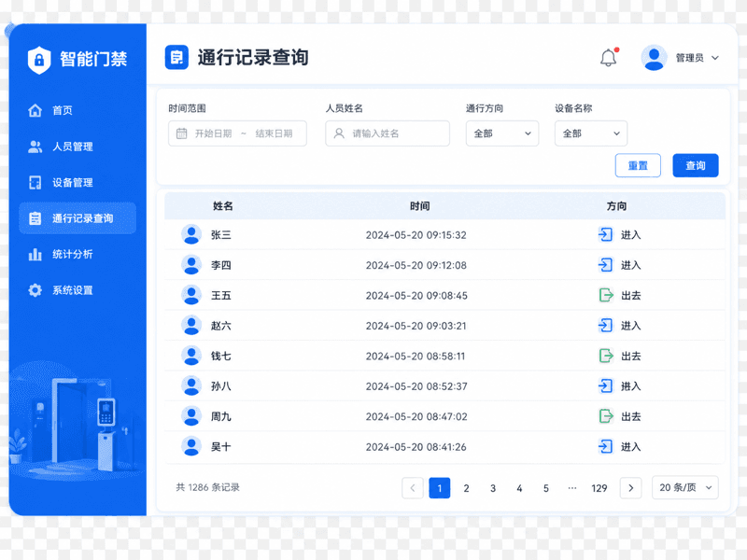
Task: Click the calendar icon in date range field
Action: (x=181, y=133)
